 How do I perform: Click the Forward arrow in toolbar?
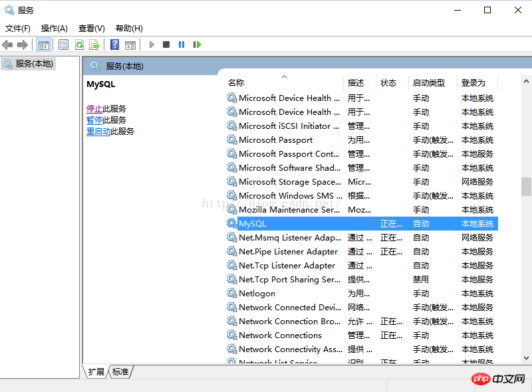23,45
